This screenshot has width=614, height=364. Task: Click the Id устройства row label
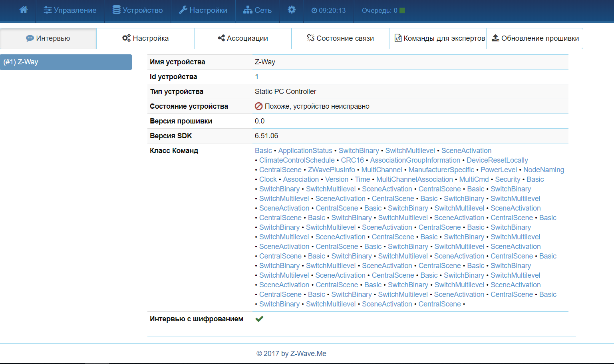(173, 77)
